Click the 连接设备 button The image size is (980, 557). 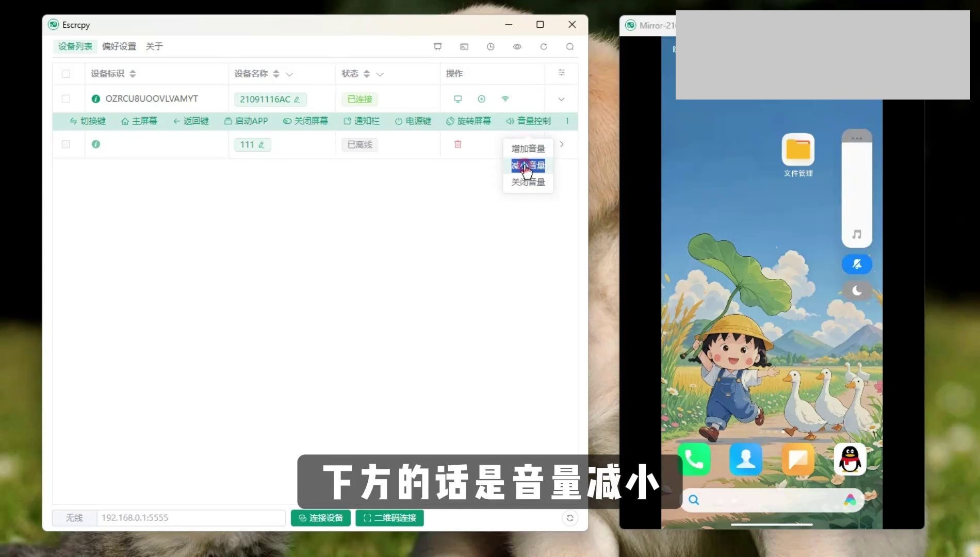click(x=320, y=518)
